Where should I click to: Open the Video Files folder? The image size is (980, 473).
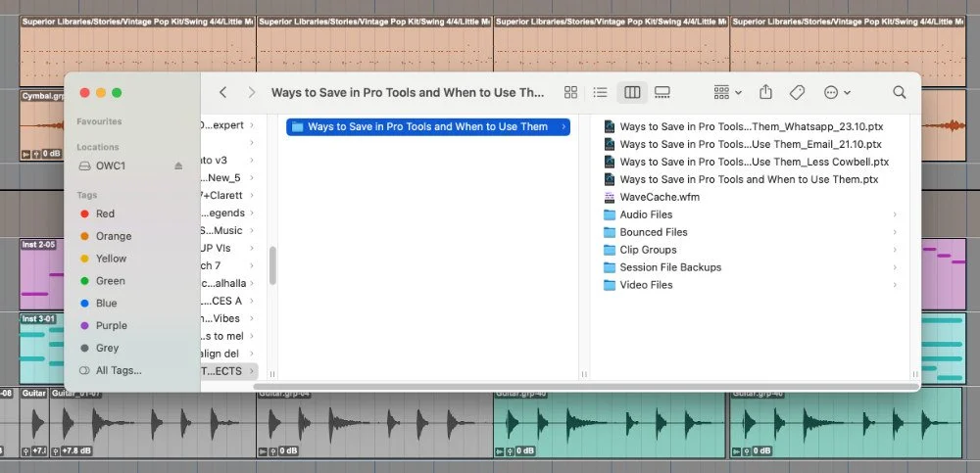click(646, 284)
